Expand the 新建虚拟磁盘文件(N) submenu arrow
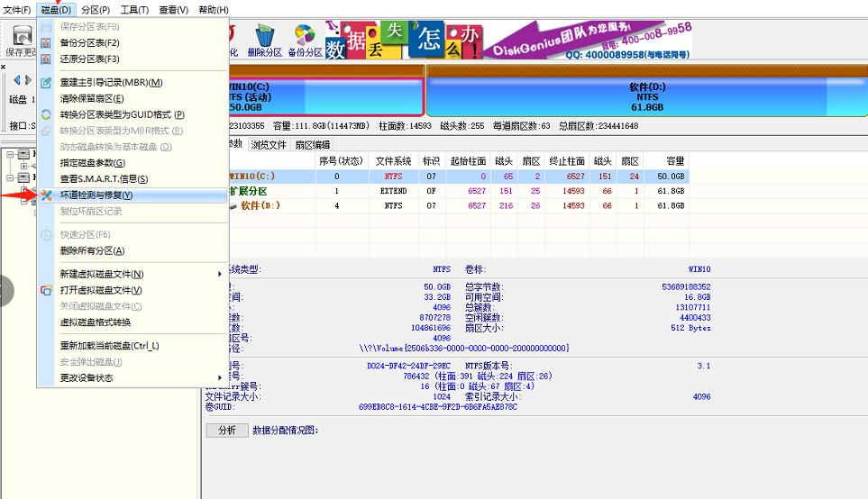 pyautogui.click(x=220, y=275)
